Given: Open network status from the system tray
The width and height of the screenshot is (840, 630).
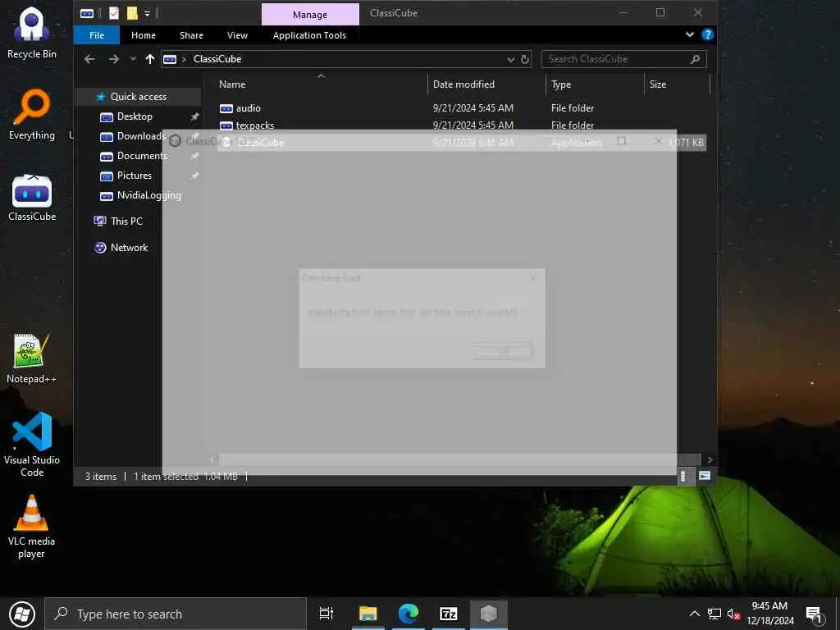Looking at the screenshot, I should click(x=714, y=614).
